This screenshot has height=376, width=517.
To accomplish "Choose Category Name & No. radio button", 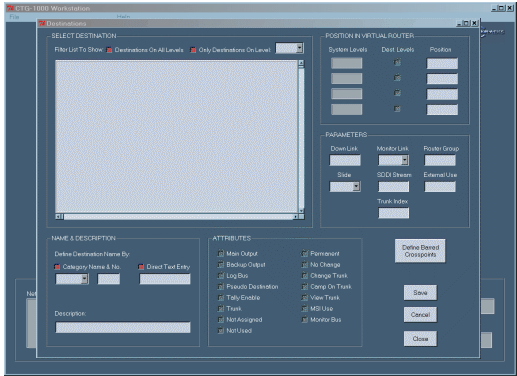I will (57, 267).
